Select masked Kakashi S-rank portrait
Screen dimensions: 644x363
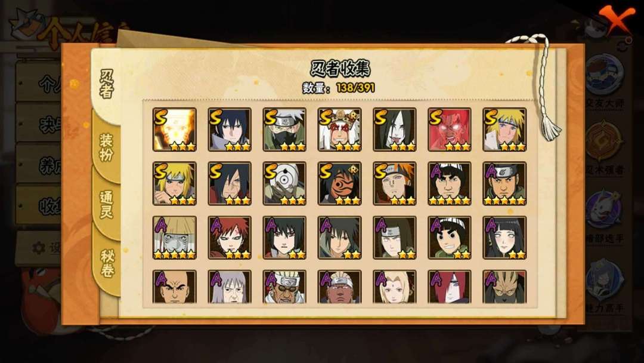pyautogui.click(x=284, y=130)
